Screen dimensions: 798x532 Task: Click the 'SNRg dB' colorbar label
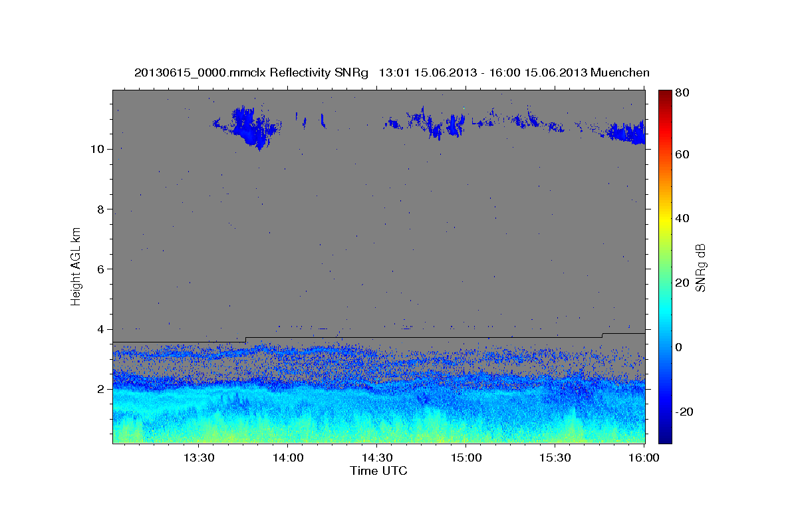point(700,268)
